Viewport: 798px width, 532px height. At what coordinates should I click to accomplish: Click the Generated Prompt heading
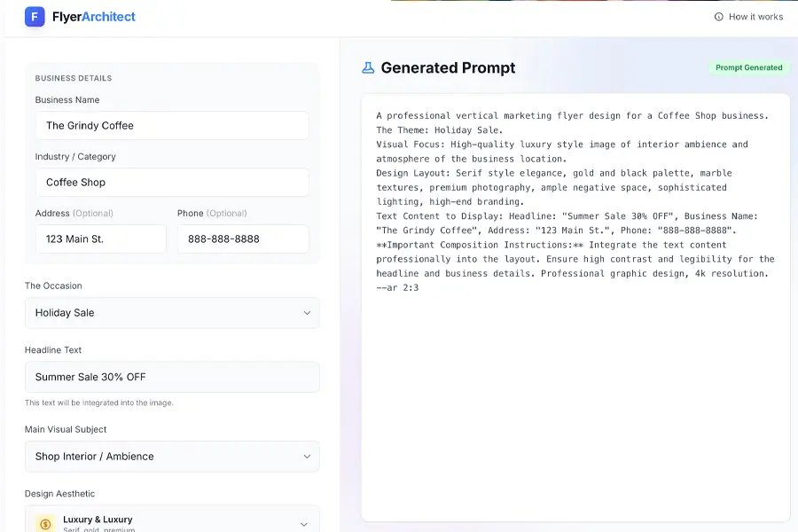448,68
